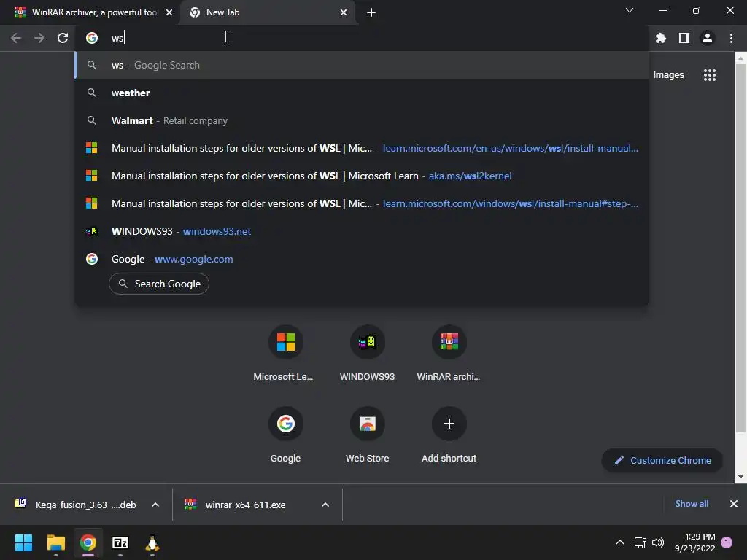Image resolution: width=747 pixels, height=560 pixels.
Task: Open the Google apps grid icon
Action: click(x=709, y=75)
